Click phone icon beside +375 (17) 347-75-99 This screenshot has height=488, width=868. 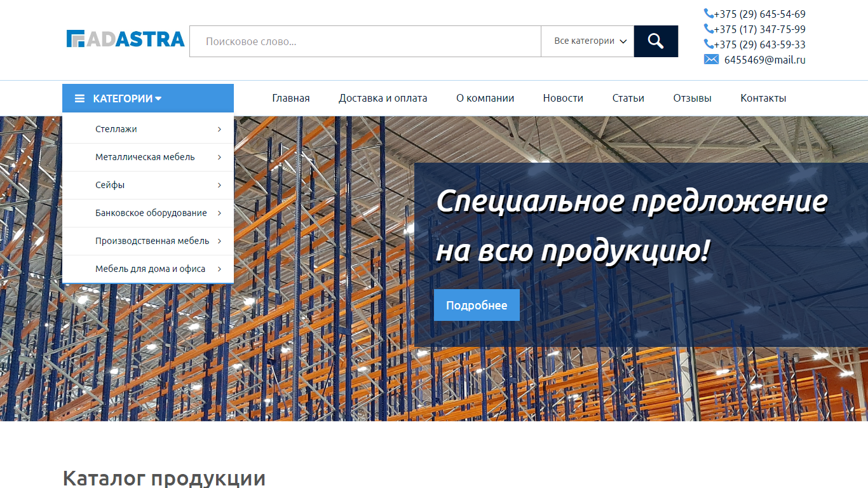click(709, 29)
